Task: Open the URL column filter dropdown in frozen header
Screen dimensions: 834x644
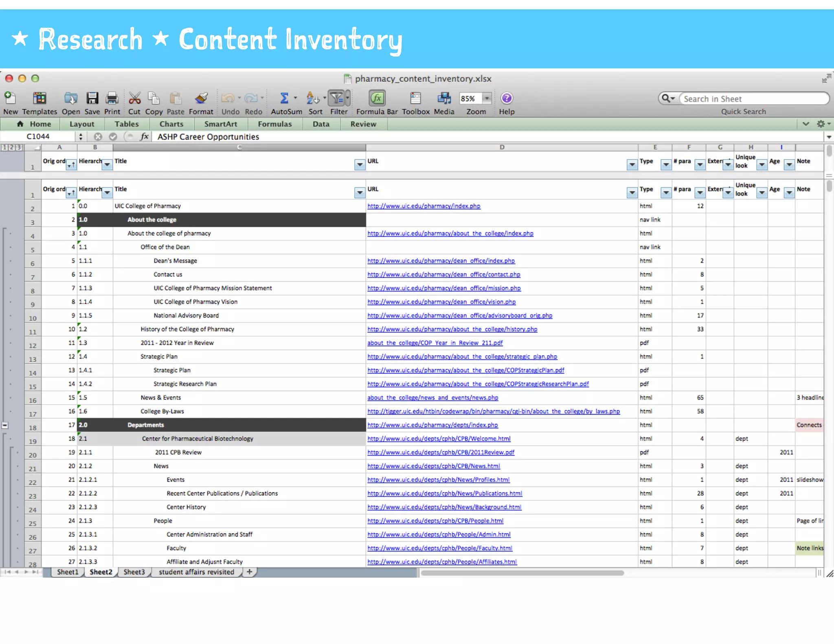Action: (632, 164)
